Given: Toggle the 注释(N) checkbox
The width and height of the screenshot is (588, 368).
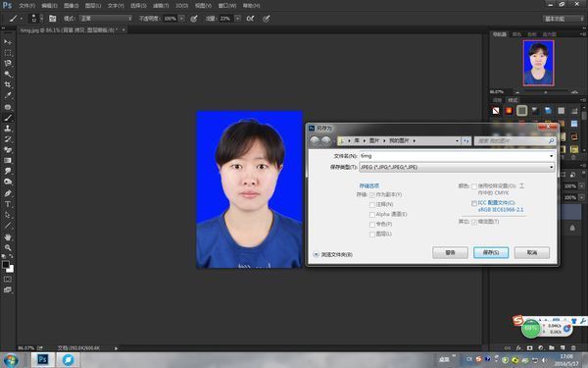Looking at the screenshot, I should [372, 205].
